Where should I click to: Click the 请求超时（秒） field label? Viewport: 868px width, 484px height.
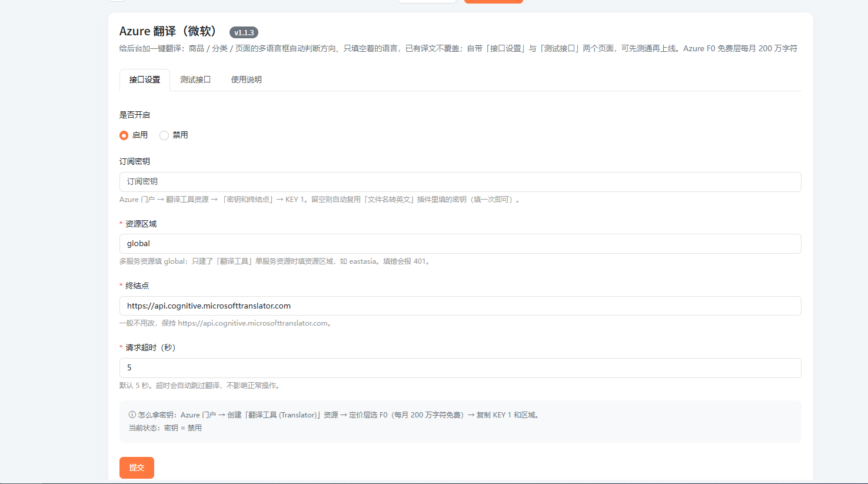[151, 347]
